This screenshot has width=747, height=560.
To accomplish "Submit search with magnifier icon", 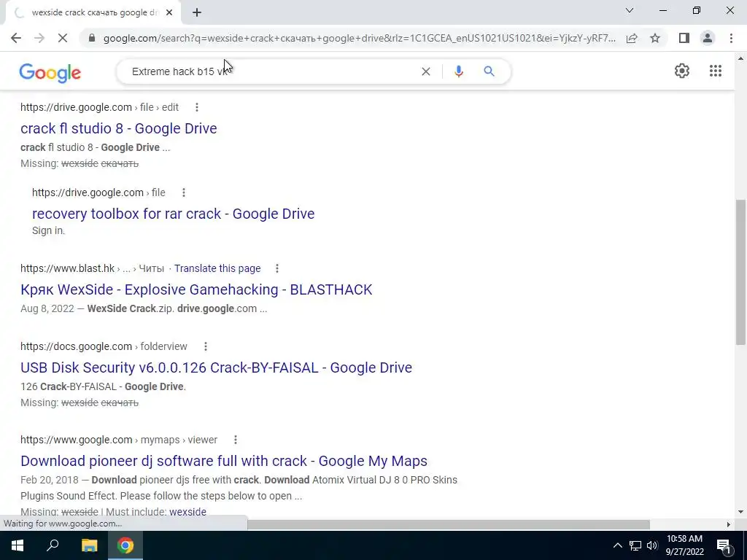I will pos(489,71).
